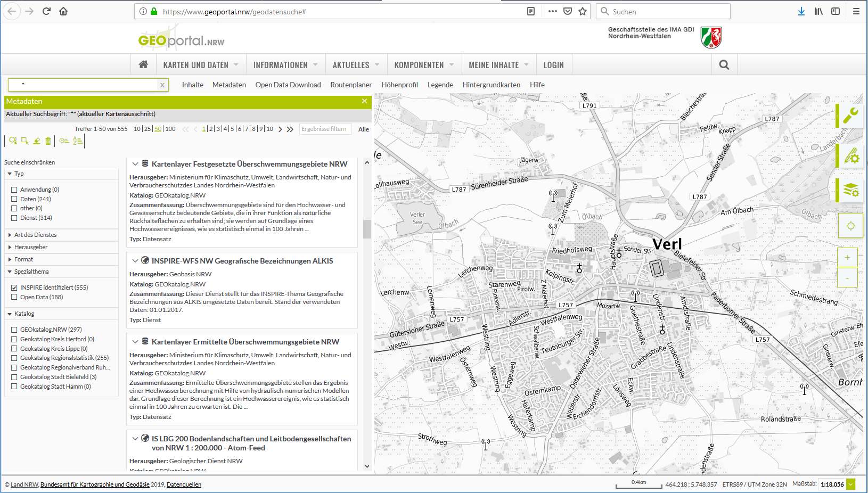Click the trash icon in metadata toolbar

coord(48,141)
